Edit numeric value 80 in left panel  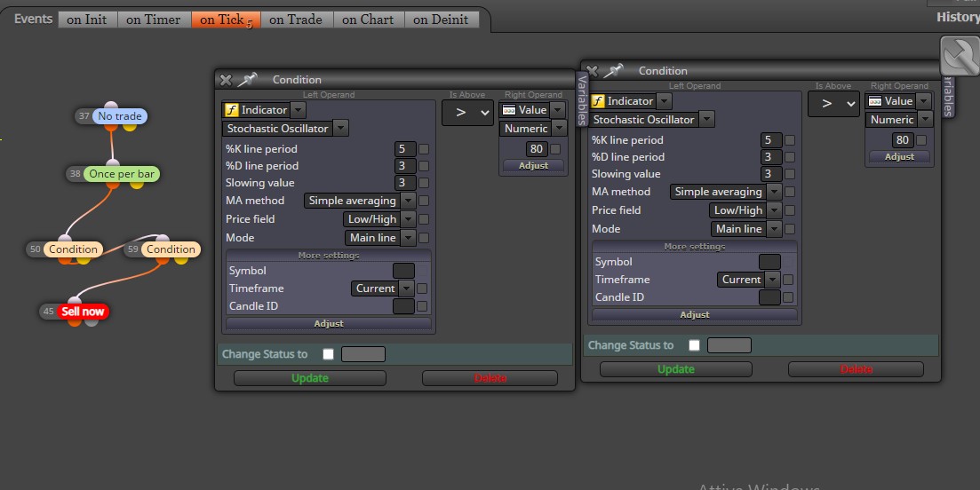[537, 149]
